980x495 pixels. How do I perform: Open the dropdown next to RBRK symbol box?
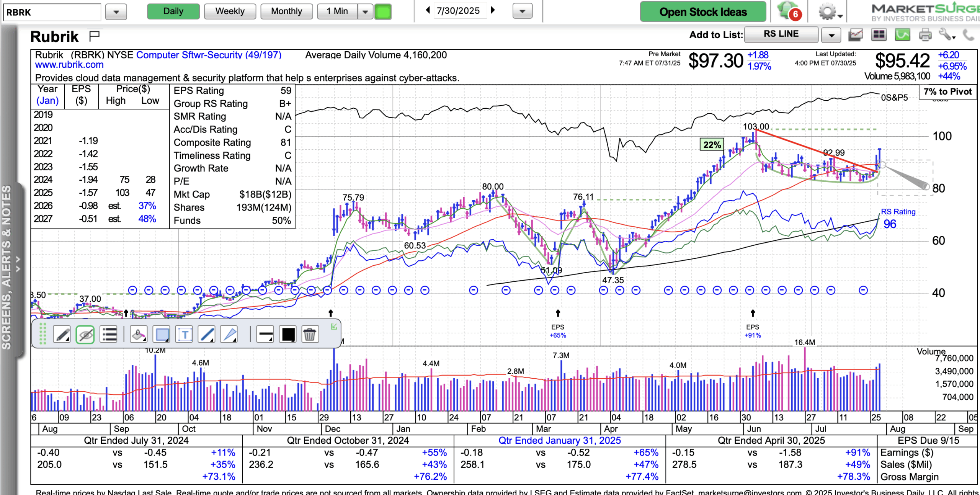click(x=116, y=12)
